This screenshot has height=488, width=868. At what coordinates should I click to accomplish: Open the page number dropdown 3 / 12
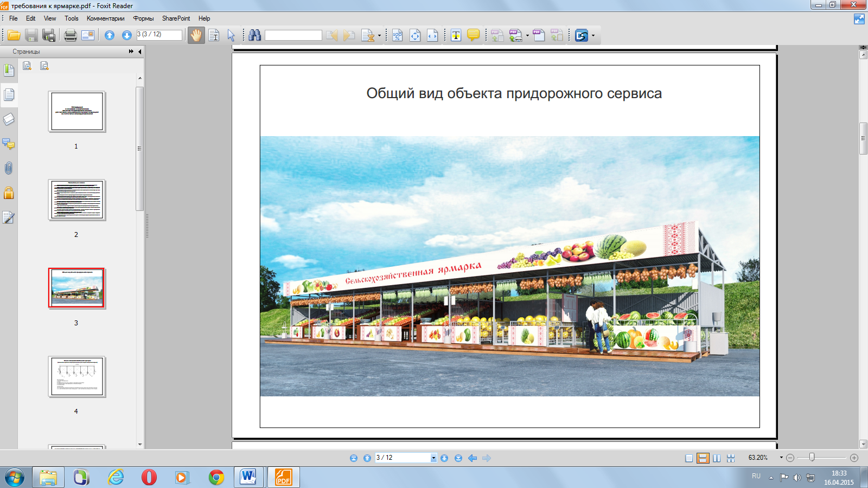[433, 458]
